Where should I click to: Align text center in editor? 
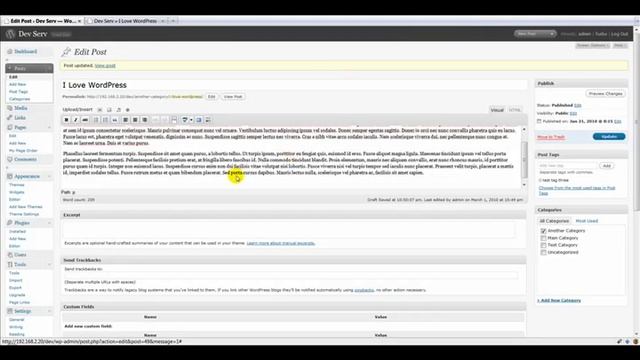click(135, 120)
